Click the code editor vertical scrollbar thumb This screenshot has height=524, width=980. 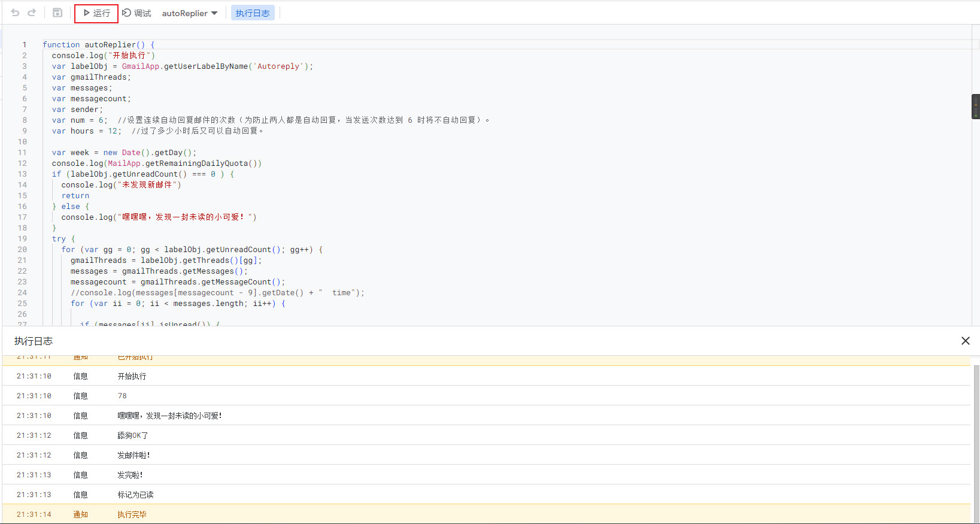click(976, 107)
